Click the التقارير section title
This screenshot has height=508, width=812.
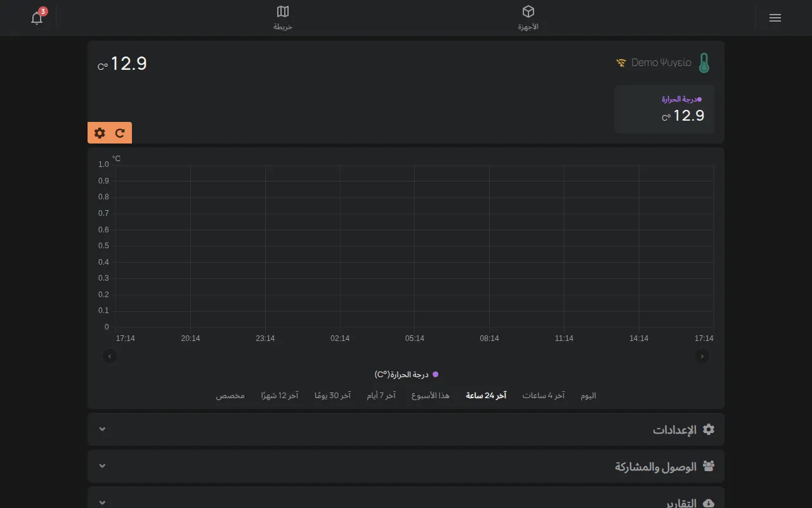[681, 503]
